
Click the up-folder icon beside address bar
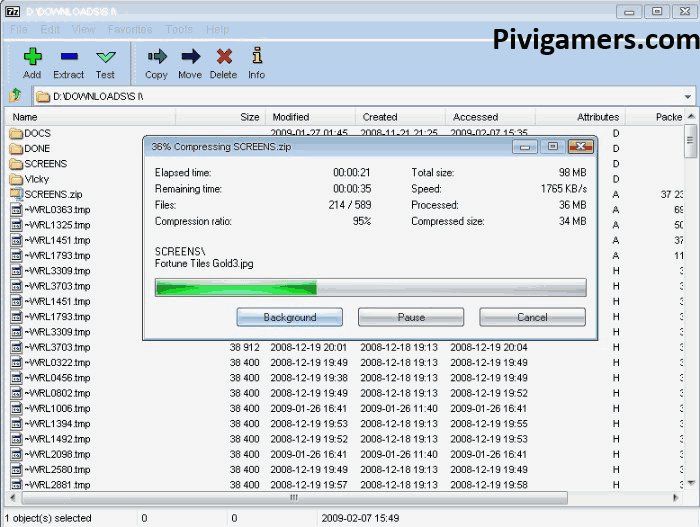[x=15, y=96]
